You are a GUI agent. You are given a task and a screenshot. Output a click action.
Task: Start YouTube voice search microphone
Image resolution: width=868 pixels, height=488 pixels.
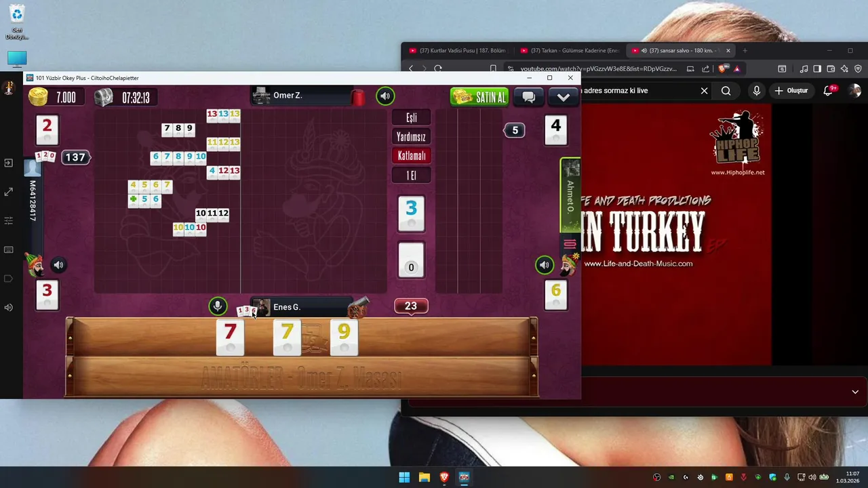click(x=756, y=91)
